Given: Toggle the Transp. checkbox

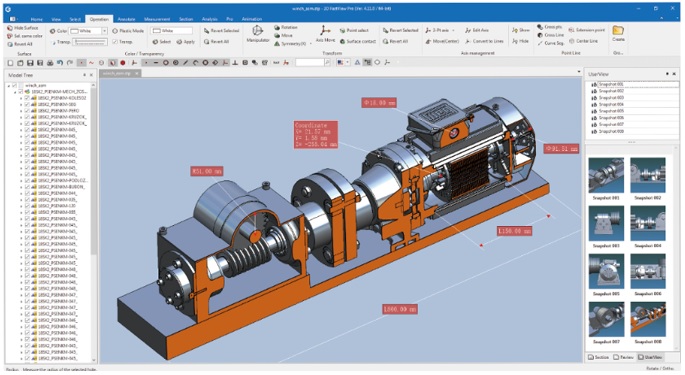Looking at the screenshot, I should [115, 42].
